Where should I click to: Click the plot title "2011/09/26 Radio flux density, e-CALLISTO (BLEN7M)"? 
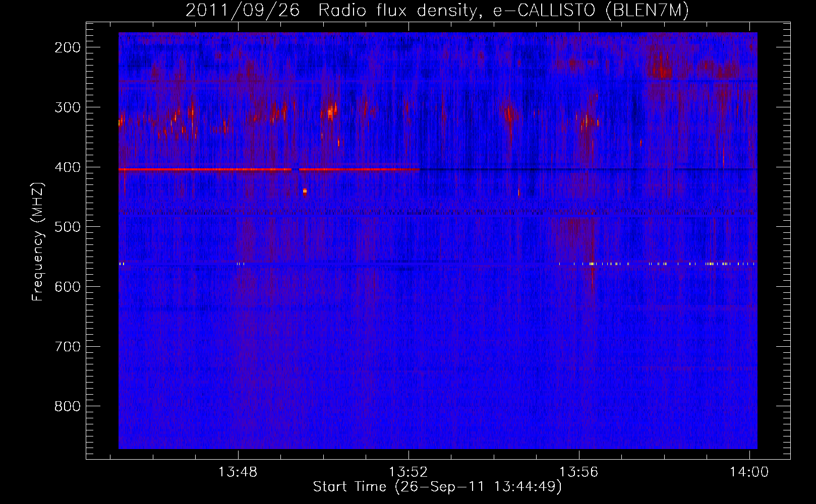pyautogui.click(x=437, y=11)
